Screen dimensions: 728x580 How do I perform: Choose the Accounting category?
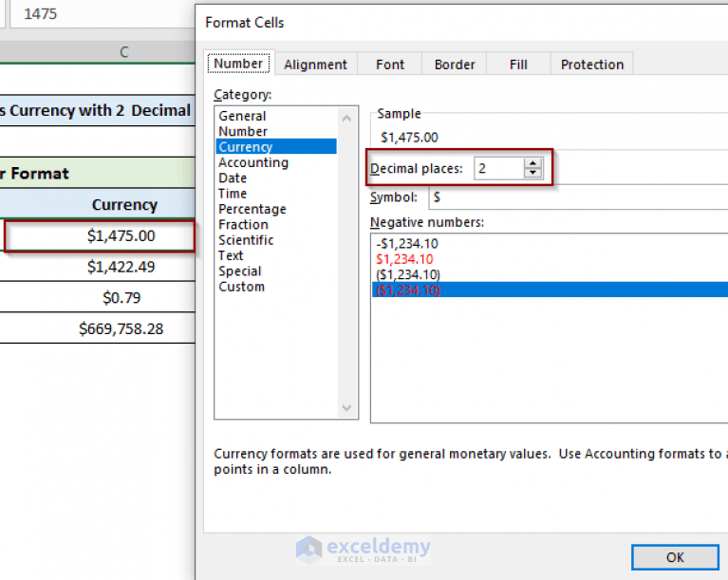click(276, 162)
